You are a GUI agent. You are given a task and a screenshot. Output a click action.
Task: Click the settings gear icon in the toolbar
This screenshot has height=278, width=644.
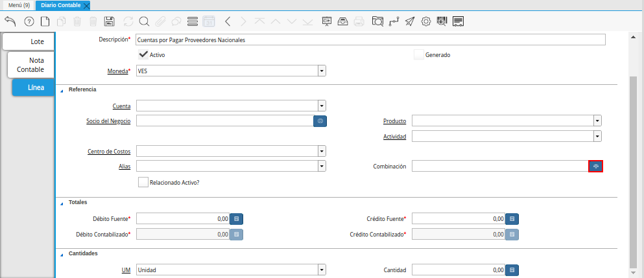point(426,21)
